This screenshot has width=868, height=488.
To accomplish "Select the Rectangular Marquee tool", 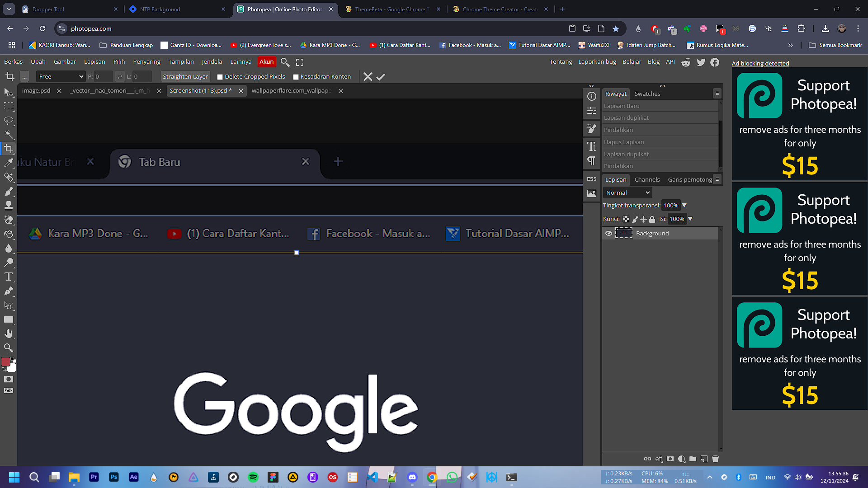I will click(9, 106).
